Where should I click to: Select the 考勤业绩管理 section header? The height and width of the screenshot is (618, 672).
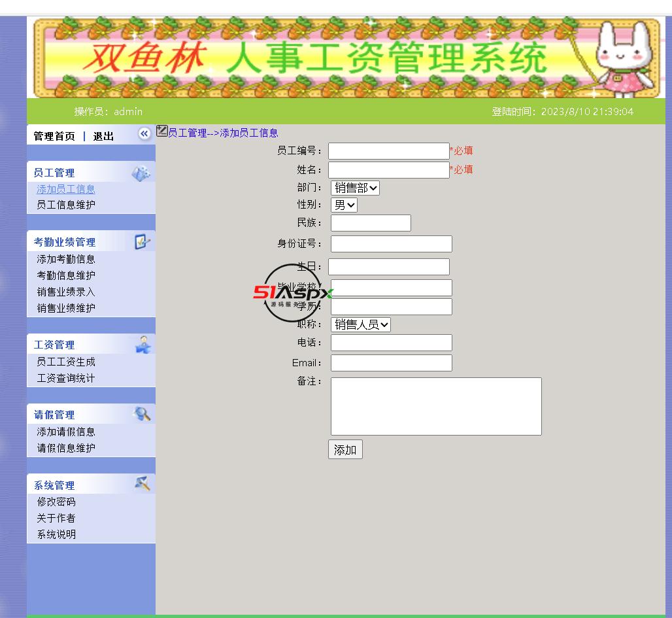(64, 242)
